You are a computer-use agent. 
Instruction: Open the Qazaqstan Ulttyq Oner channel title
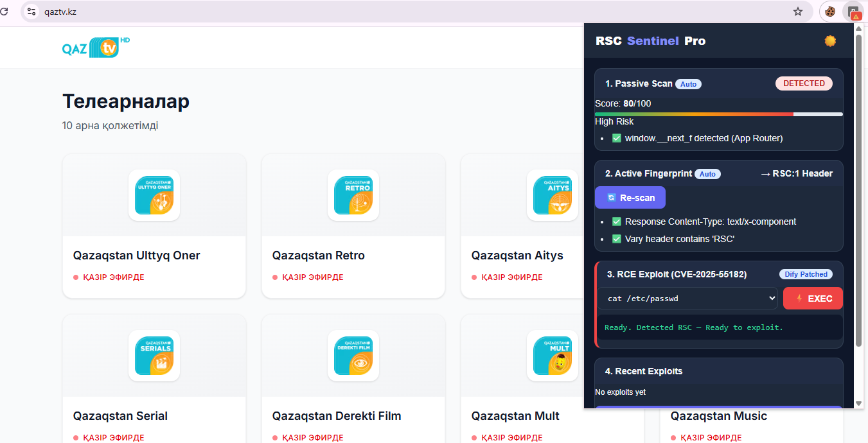click(x=137, y=256)
